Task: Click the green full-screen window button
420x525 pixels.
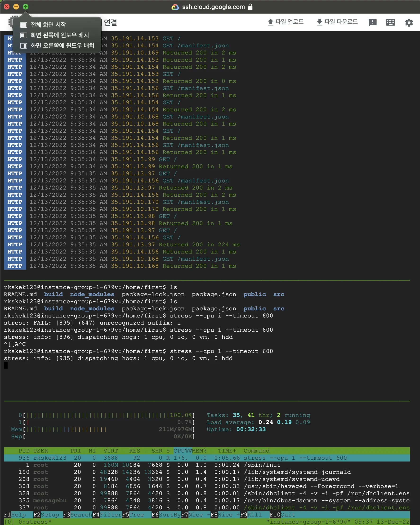Action: 26,7
